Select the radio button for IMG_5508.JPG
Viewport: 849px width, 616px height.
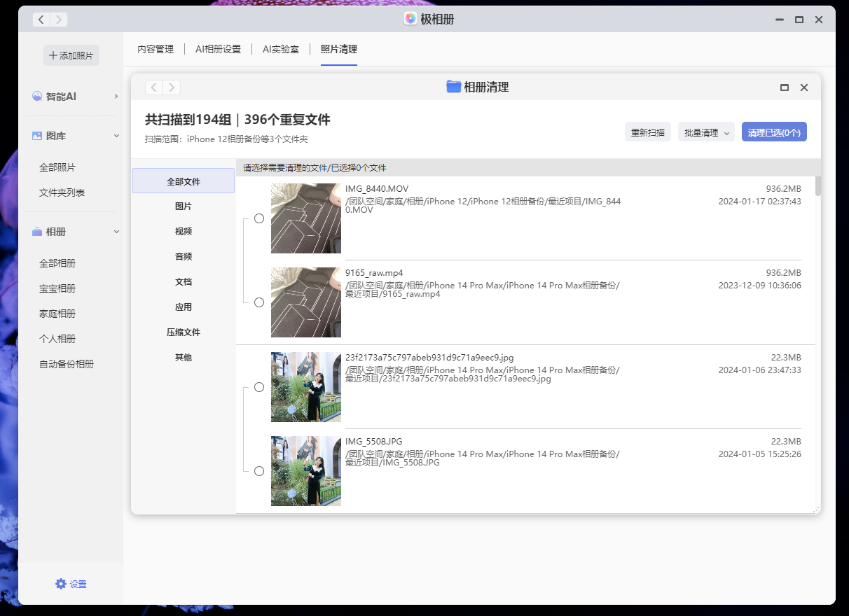[259, 471]
